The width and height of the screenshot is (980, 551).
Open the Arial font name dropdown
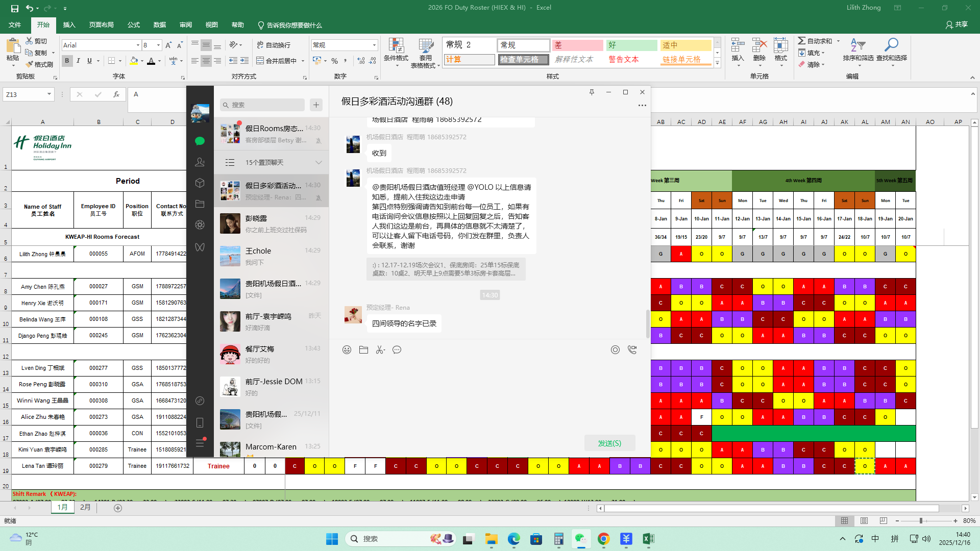coord(138,45)
